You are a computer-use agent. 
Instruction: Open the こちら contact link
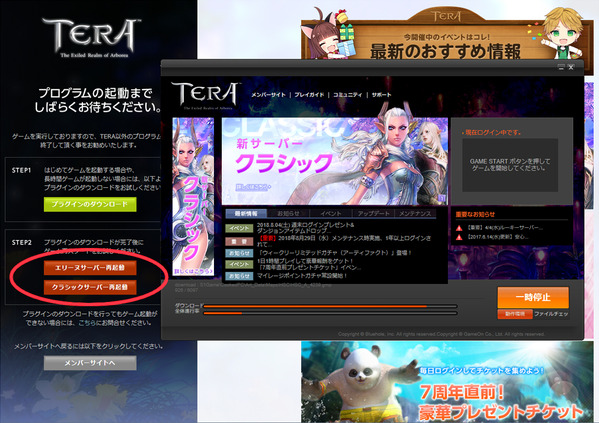coord(87,323)
